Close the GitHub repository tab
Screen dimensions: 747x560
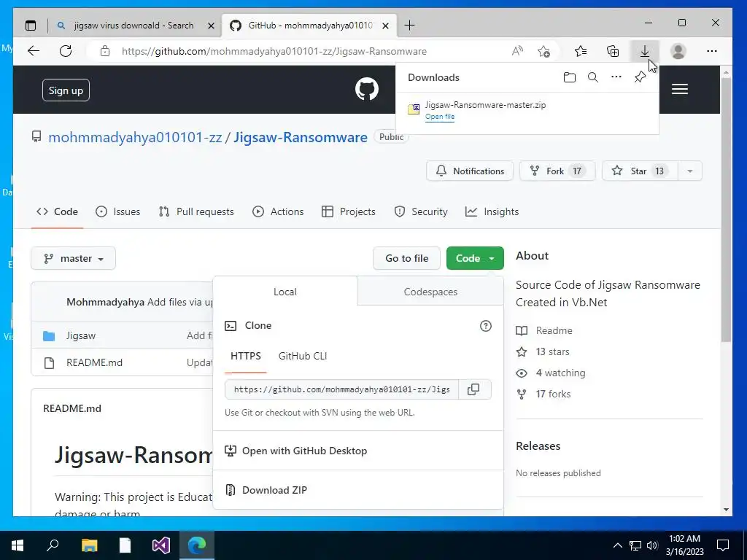[386, 26]
